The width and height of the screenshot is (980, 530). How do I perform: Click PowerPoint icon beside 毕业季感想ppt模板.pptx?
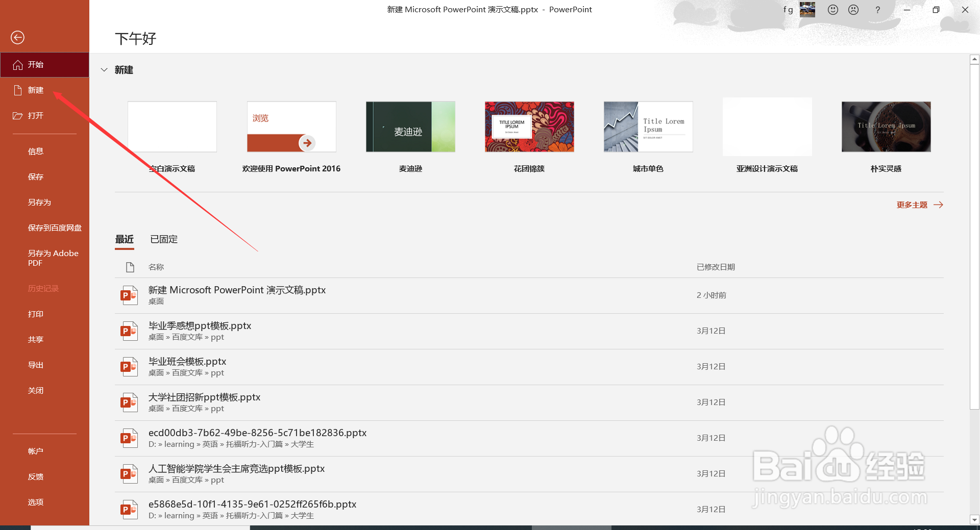(x=129, y=331)
